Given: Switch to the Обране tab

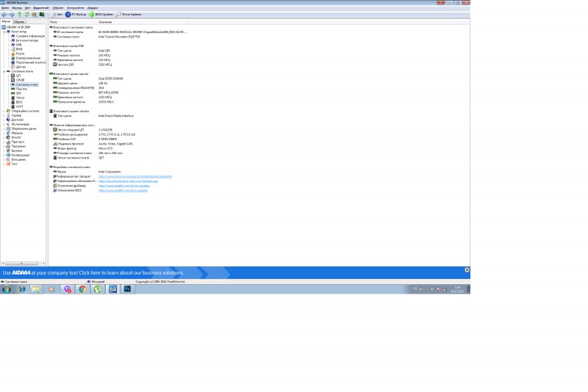Looking at the screenshot, I should (x=20, y=21).
